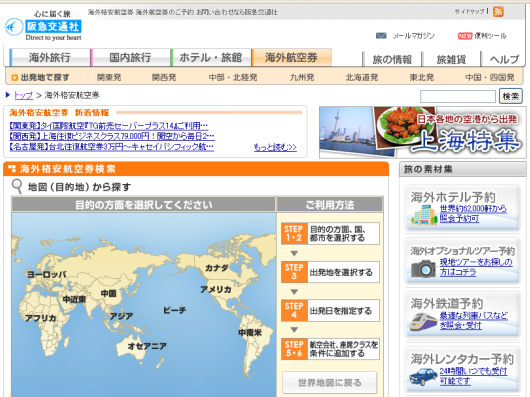Click the RSS feed icon
This screenshot has width=530, height=397.
(x=498, y=11)
